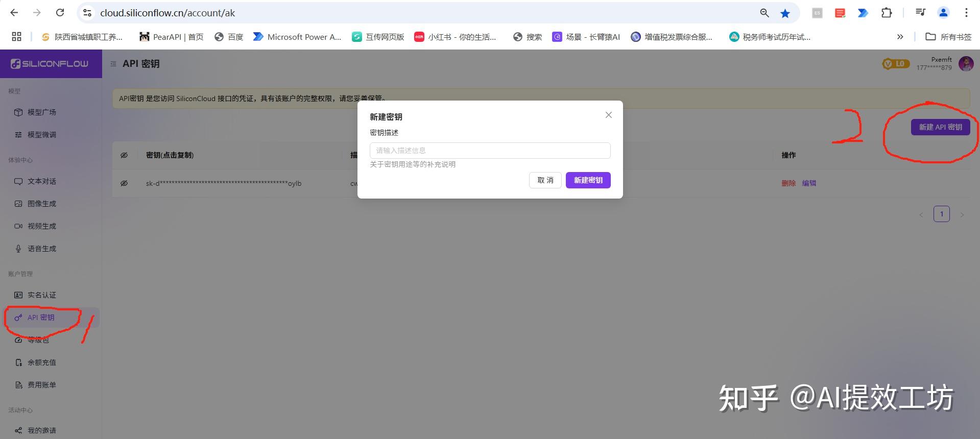
Task: Open Microsoft Power A... bookmark
Action: click(297, 37)
